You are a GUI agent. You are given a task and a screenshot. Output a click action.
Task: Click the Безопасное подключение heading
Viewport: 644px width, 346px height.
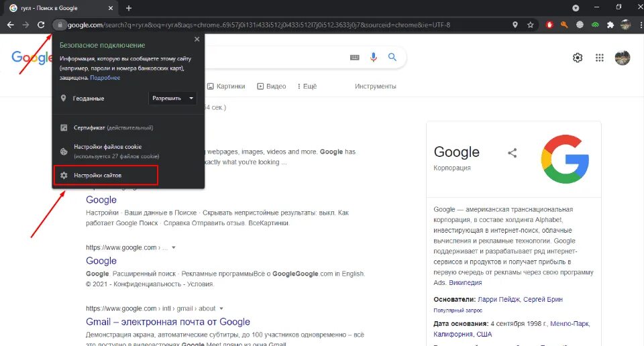(102, 45)
